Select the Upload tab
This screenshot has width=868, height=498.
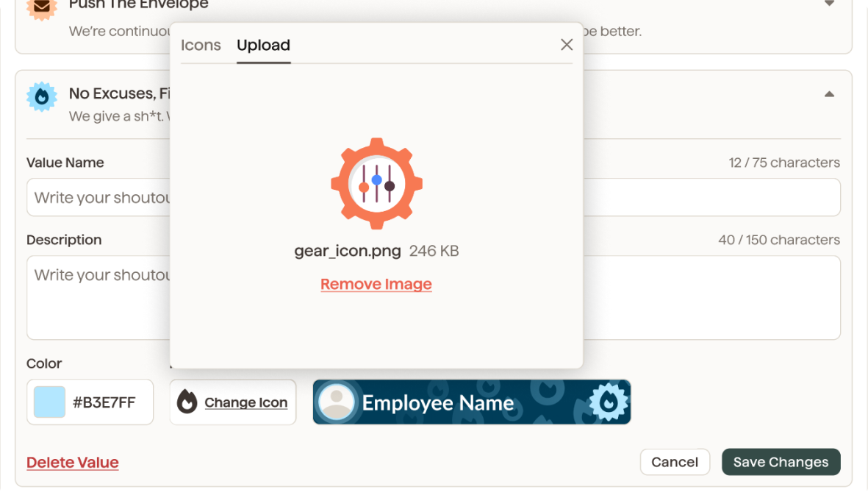(x=264, y=46)
